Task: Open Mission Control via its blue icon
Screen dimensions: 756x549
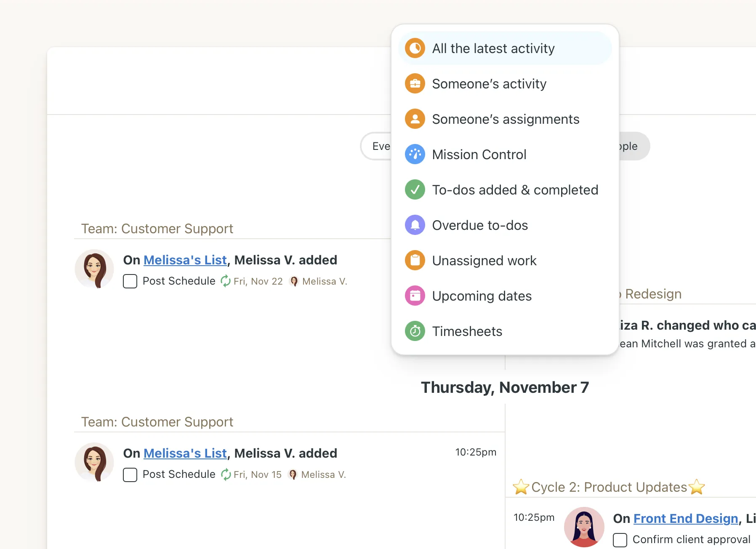Action: (415, 154)
